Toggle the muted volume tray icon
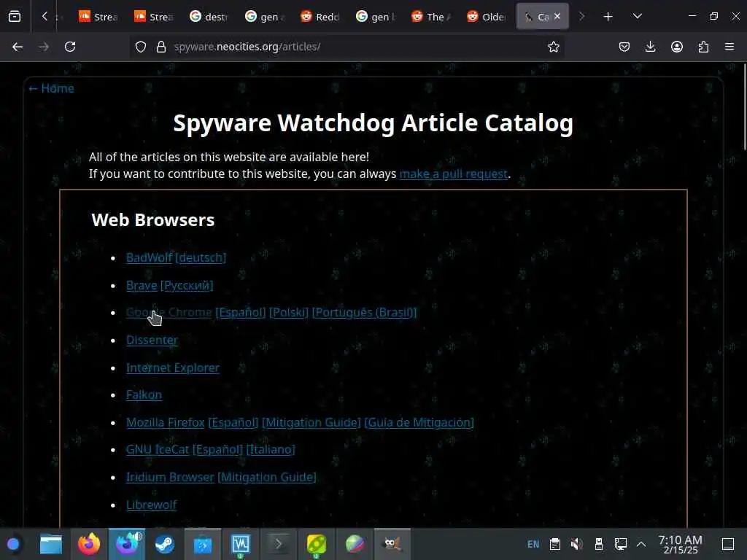 coord(577,544)
